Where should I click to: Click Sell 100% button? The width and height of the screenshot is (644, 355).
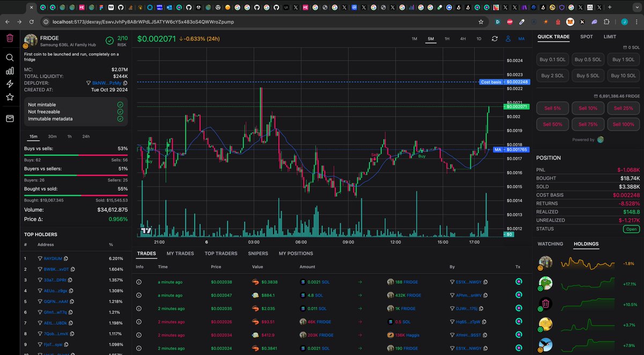point(624,124)
